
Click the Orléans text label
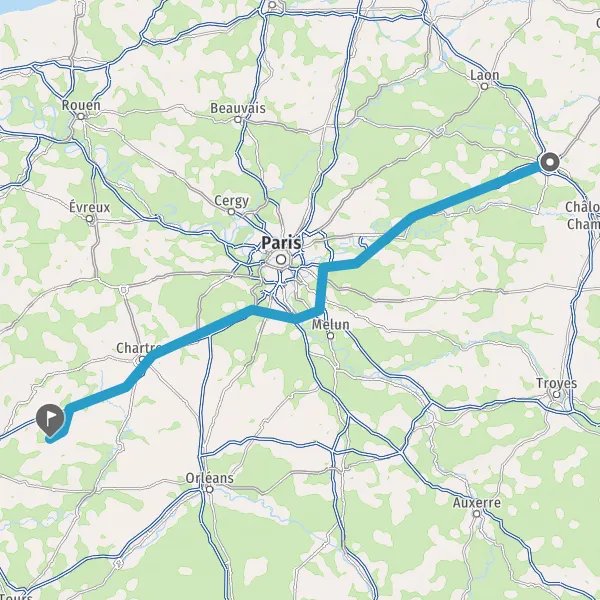point(209,478)
